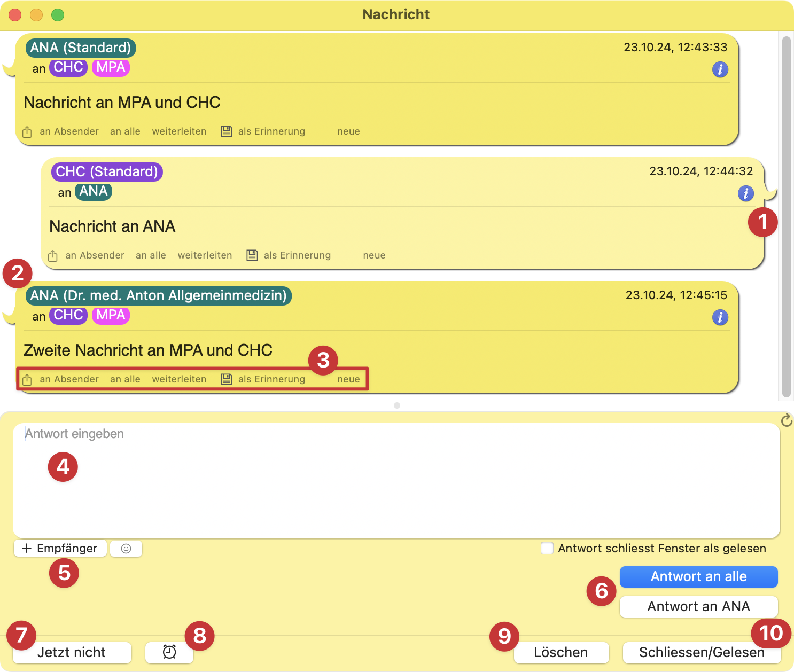Click 'als Erinnerung' in first message

[x=272, y=131]
